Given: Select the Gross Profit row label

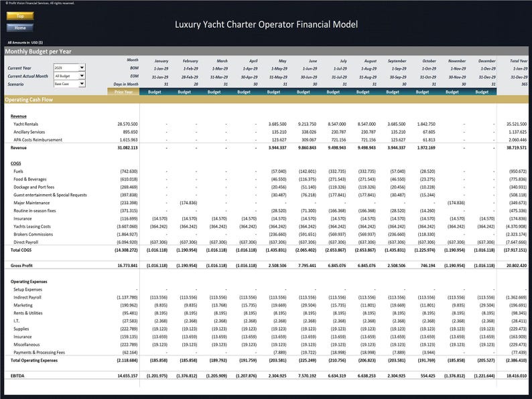Looking at the screenshot, I should click(x=21, y=265).
